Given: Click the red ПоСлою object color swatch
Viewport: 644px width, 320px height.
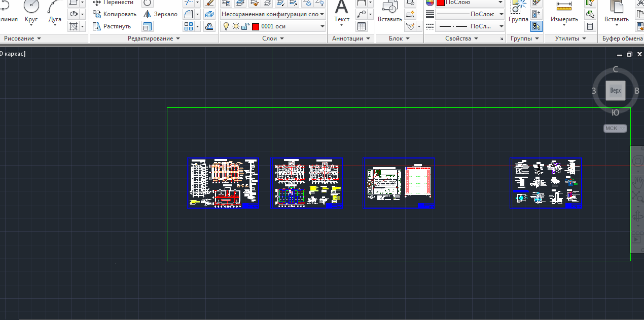Looking at the screenshot, I should [440, 3].
